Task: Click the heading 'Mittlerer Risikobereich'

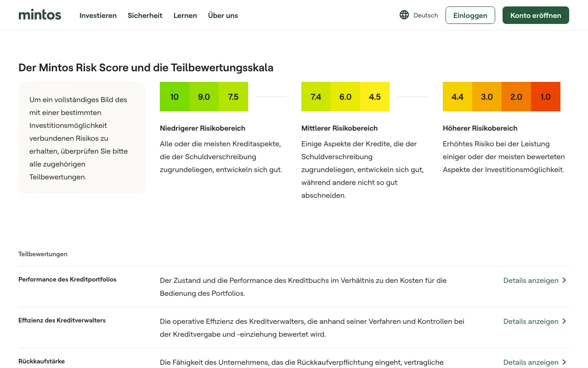Action: pyautogui.click(x=339, y=128)
